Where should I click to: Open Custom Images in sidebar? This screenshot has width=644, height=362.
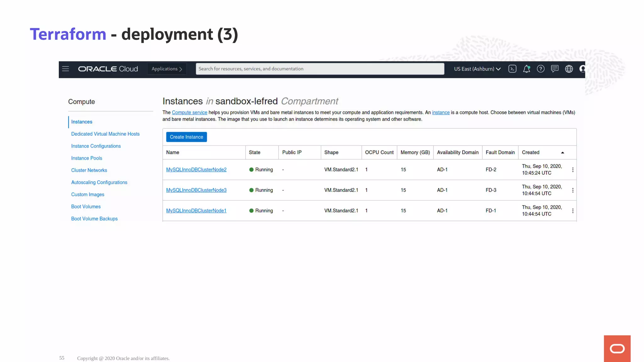click(x=88, y=195)
